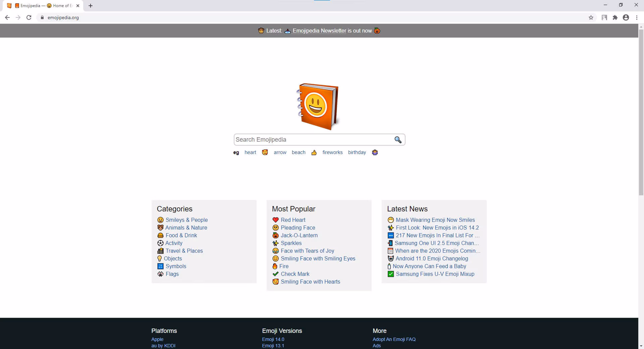
Task: Click the vertical page scrollbar thumb
Action: point(641,112)
